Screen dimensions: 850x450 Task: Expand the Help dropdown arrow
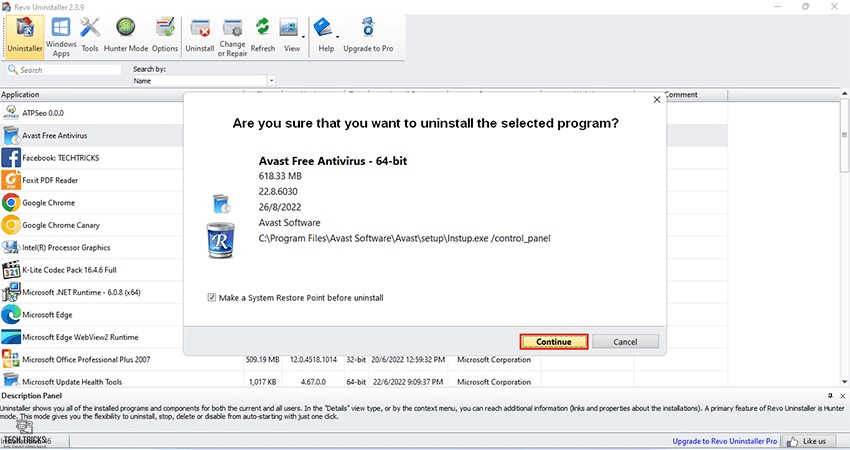point(337,37)
